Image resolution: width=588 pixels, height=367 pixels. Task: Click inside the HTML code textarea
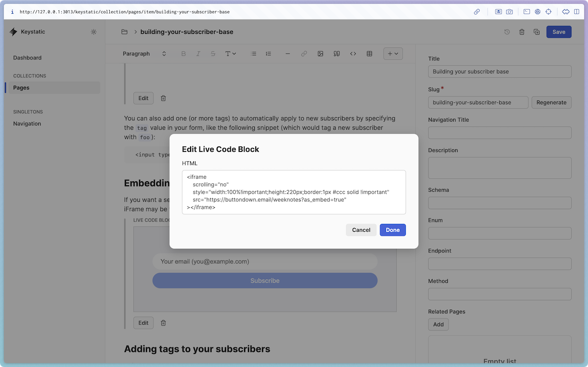point(294,191)
